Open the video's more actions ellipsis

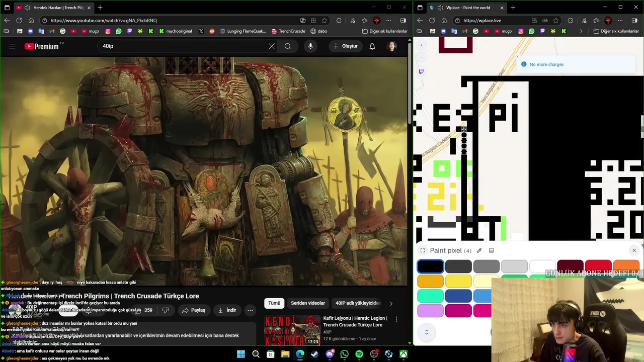coord(250,310)
